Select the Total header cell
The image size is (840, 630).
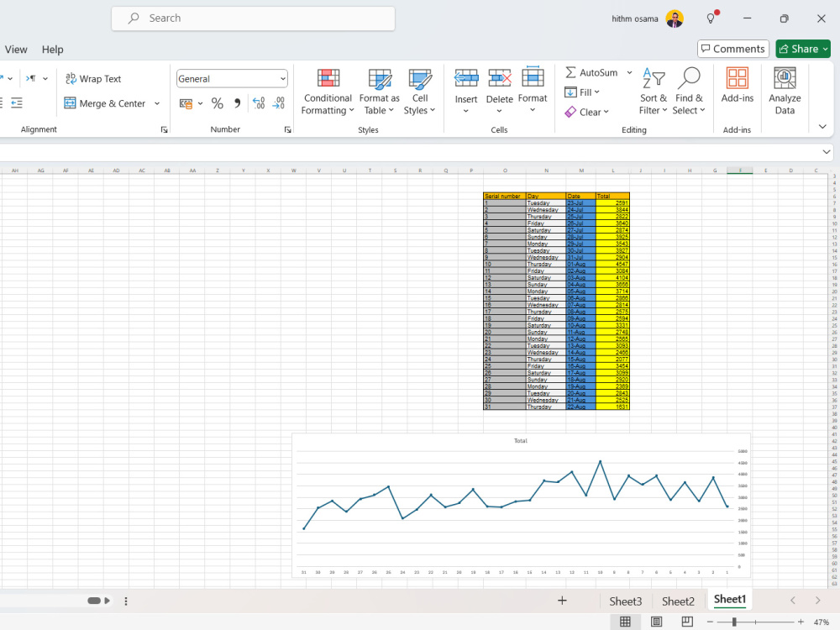(612, 196)
